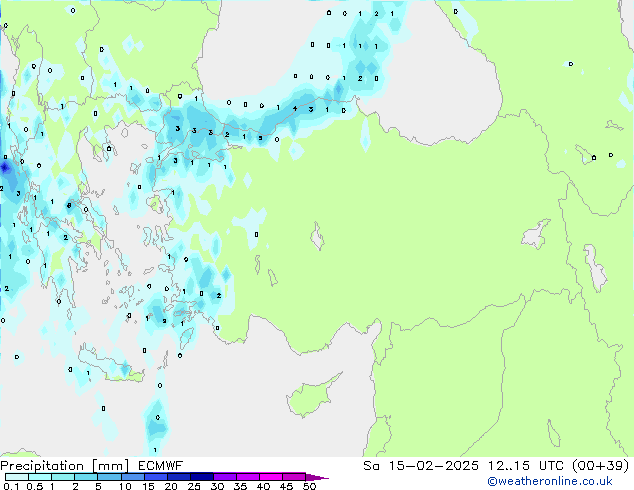
Task: Click the legend label 0.1
Action: pyautogui.click(x=11, y=486)
